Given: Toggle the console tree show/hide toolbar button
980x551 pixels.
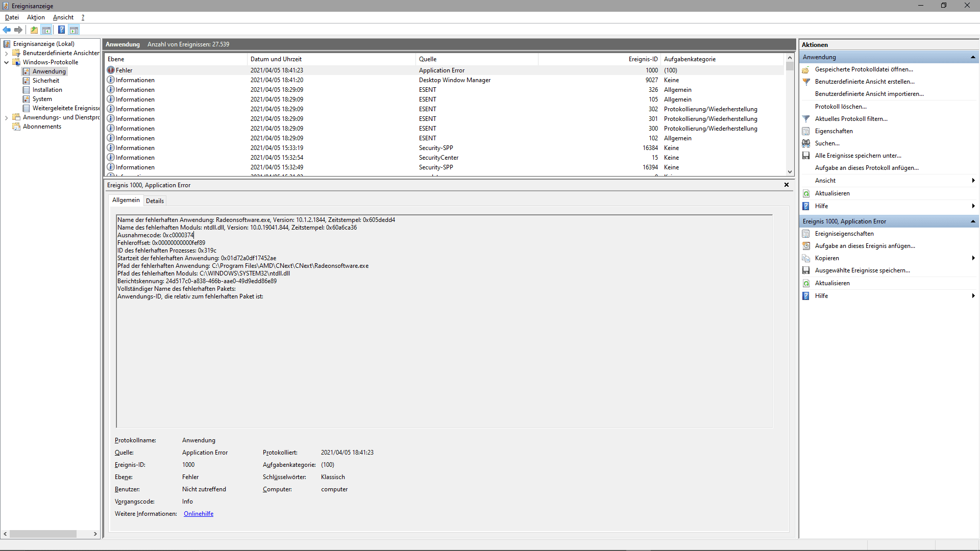Looking at the screenshot, I should click(x=46, y=30).
